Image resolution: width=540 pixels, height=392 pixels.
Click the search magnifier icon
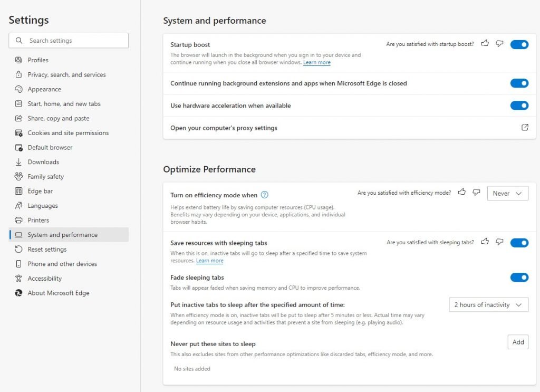pos(19,40)
